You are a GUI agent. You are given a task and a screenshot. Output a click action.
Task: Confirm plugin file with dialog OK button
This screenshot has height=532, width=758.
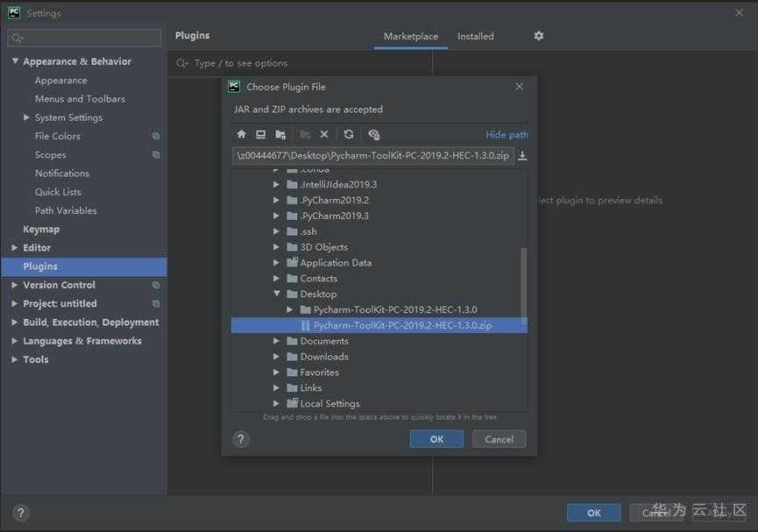(x=436, y=439)
